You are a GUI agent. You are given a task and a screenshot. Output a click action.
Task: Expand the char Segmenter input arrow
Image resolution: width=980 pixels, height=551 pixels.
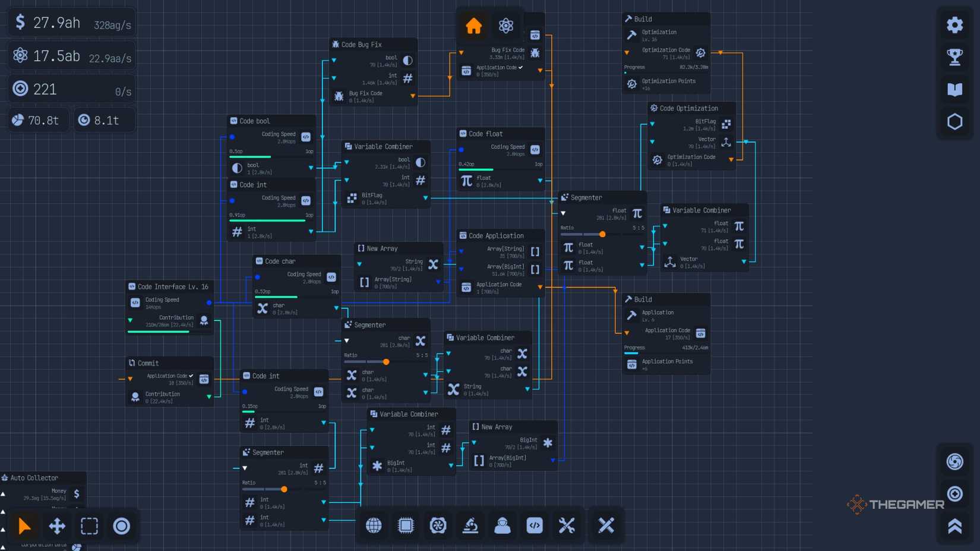(347, 341)
